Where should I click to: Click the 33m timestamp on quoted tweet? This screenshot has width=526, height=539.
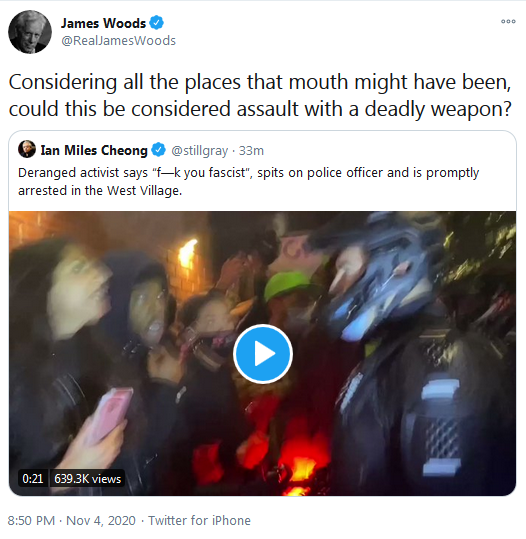(251, 151)
